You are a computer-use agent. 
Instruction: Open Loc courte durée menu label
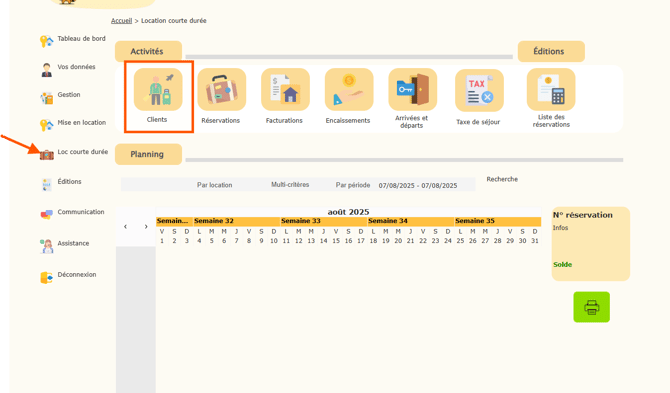click(x=83, y=152)
